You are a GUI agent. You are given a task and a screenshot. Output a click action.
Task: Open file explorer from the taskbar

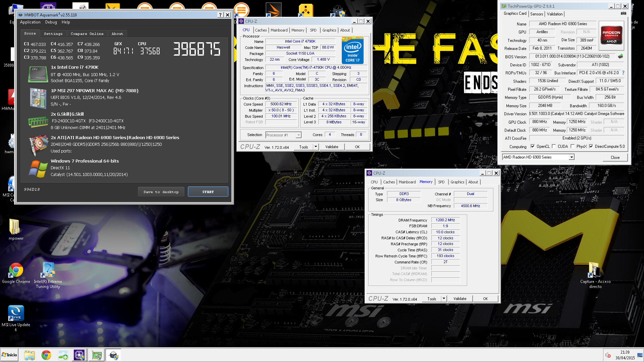(30, 355)
